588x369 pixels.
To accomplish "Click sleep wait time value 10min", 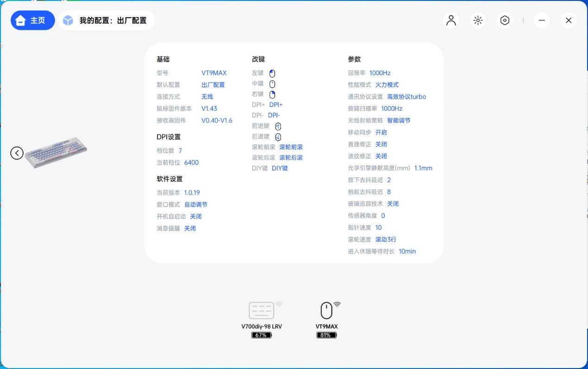I will tap(407, 251).
